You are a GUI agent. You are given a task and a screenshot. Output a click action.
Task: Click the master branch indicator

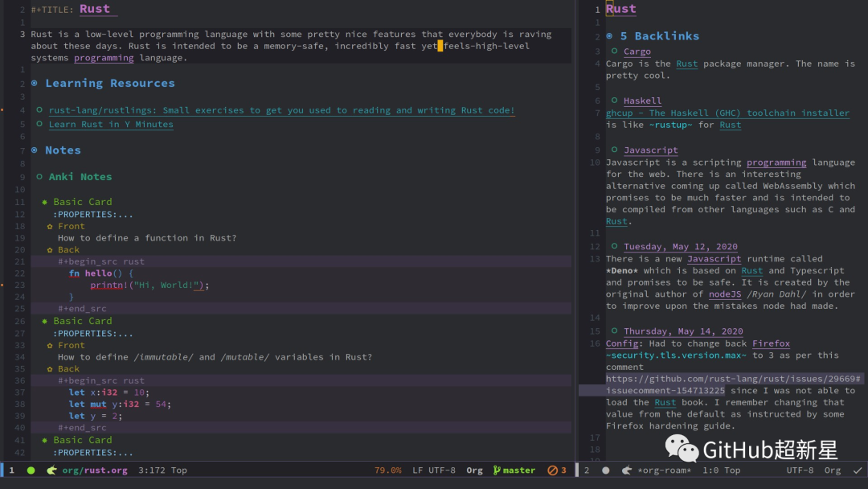[518, 471]
